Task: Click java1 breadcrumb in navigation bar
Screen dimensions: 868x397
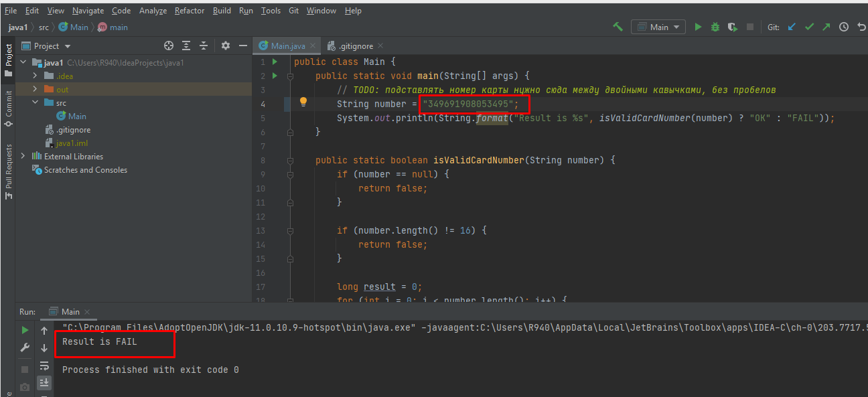Action: (x=17, y=27)
